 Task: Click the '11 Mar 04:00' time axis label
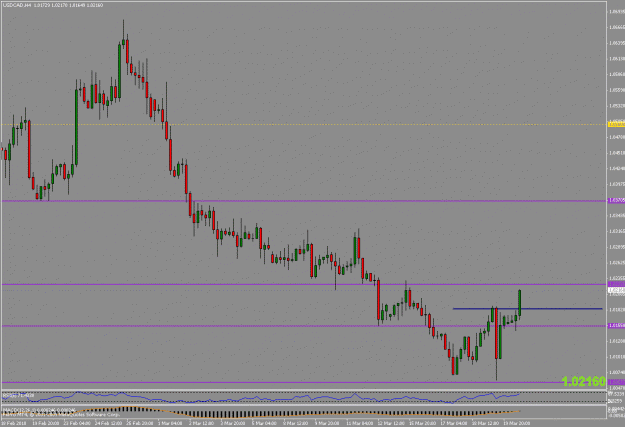[x=362, y=423]
